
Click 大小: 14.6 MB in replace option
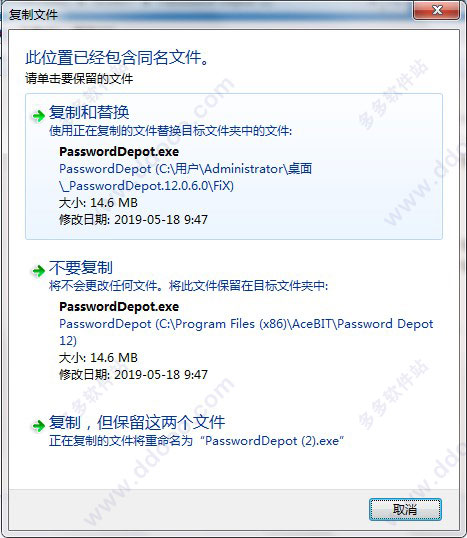coord(98,203)
